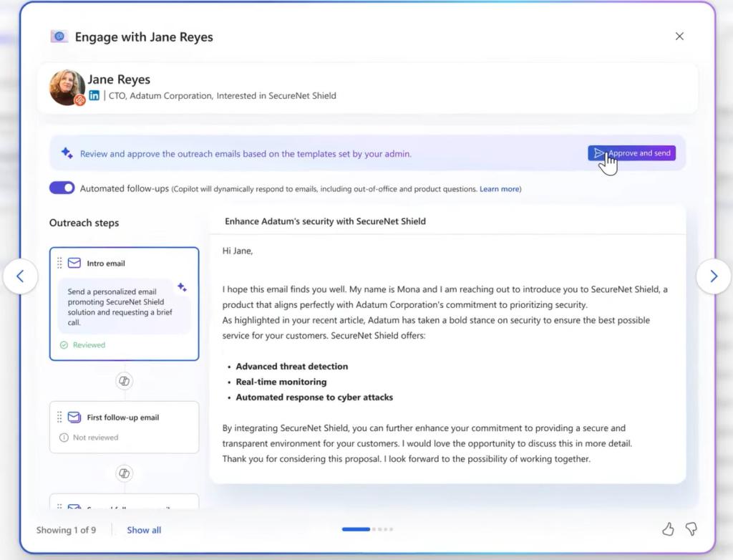The width and height of the screenshot is (733, 560).
Task: Click the email subject line field
Action: pos(448,221)
